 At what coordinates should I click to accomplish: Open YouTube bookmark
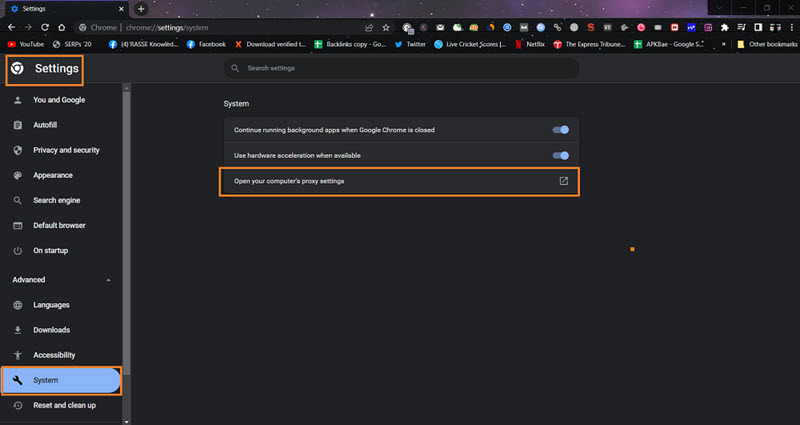pyautogui.click(x=26, y=44)
